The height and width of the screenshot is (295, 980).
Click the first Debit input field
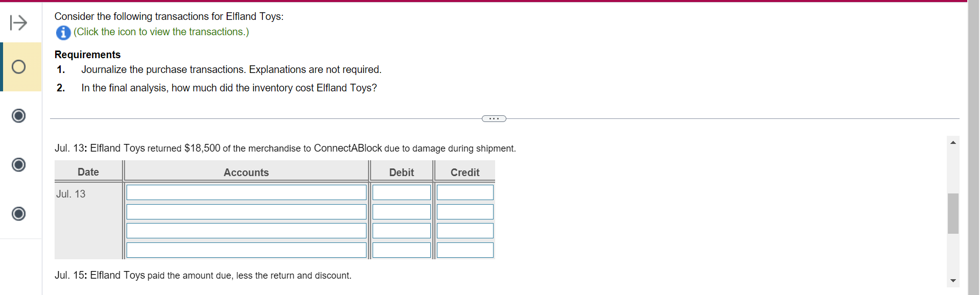[x=402, y=192]
